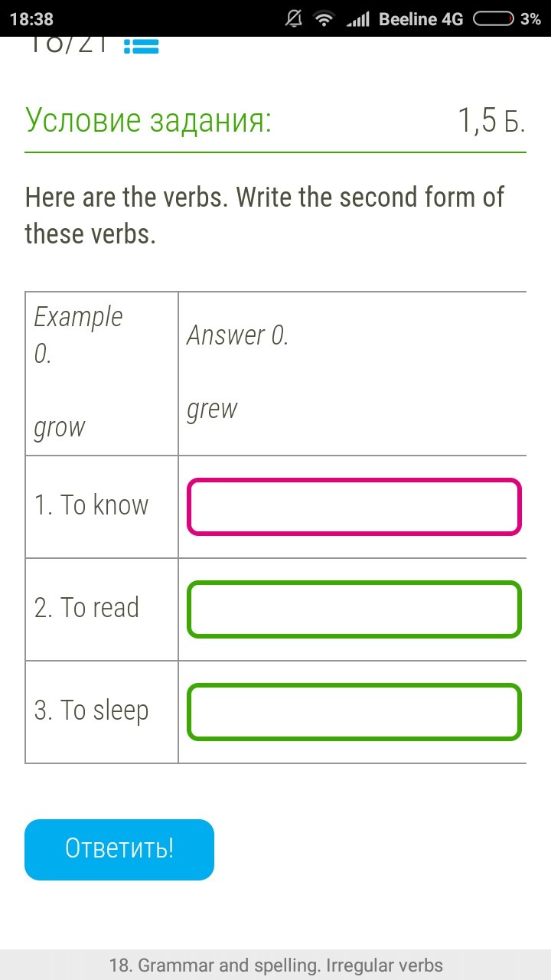Tap the "3. To sleep" row label
Viewport: 551px width, 980px height.
[92, 710]
